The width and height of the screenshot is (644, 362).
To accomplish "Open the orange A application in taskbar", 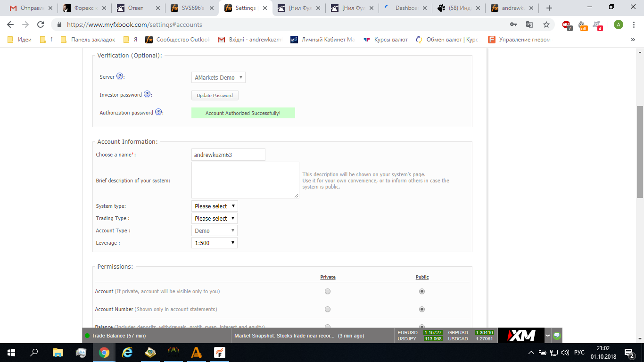I will [x=197, y=353].
